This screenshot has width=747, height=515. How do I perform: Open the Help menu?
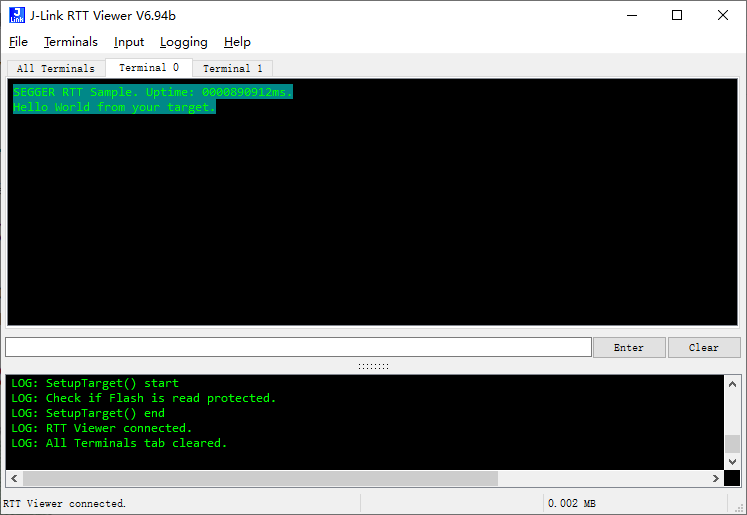click(x=237, y=42)
